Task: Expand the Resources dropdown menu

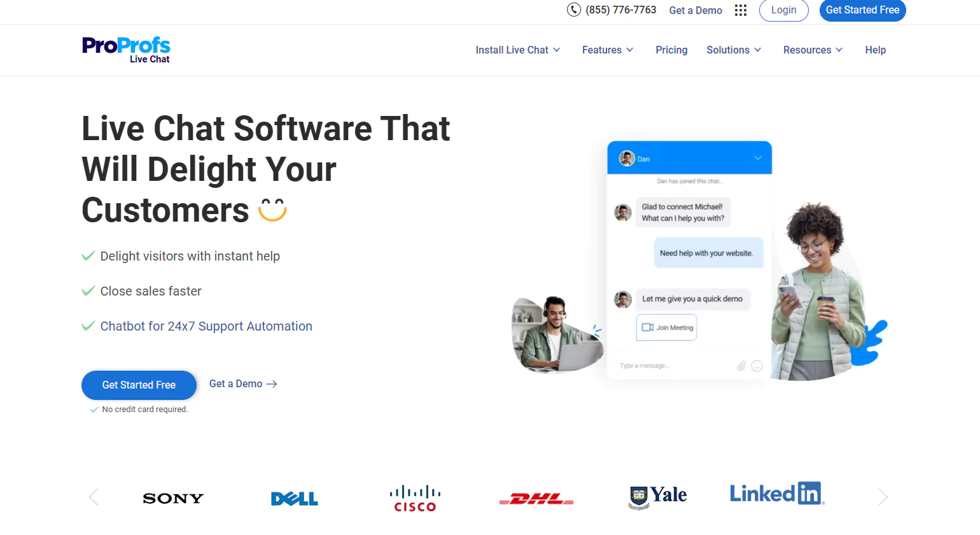Action: [x=813, y=50]
